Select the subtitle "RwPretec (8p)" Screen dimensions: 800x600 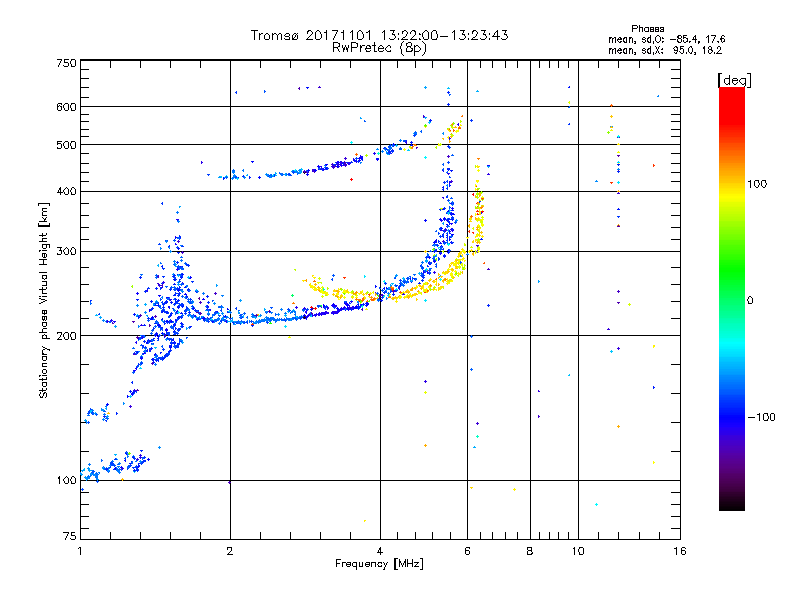tap(379, 48)
